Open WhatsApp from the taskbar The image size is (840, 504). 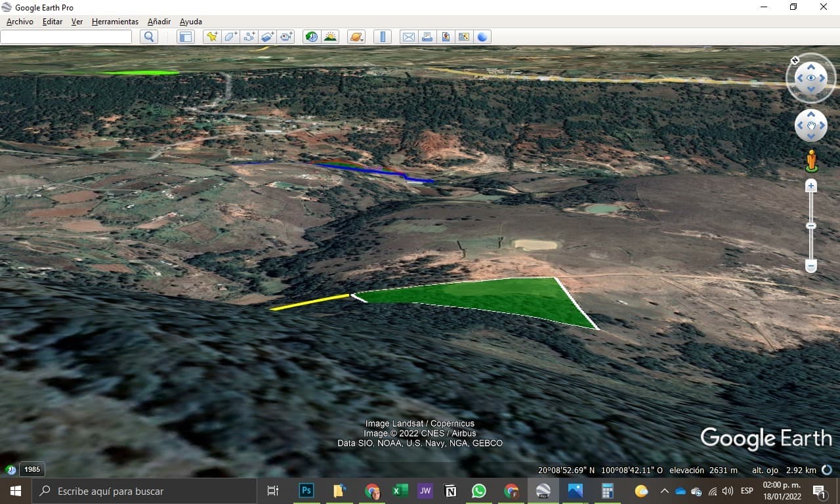tap(479, 491)
